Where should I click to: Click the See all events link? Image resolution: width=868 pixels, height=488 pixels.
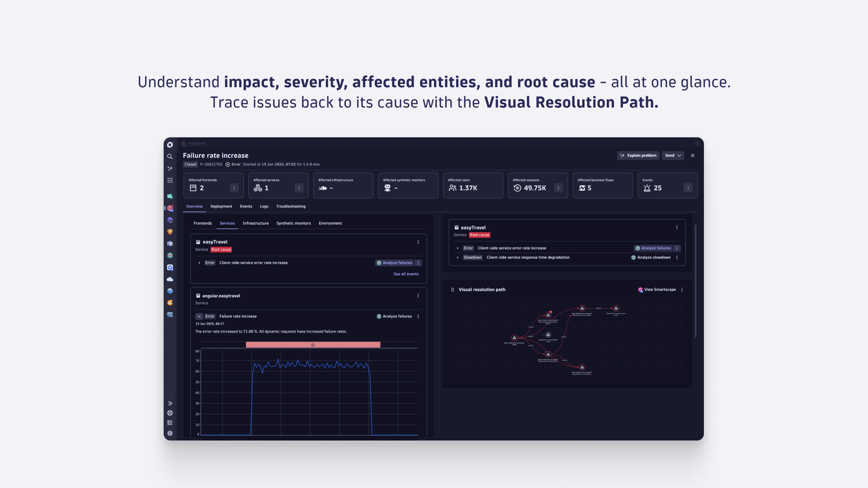coord(406,274)
